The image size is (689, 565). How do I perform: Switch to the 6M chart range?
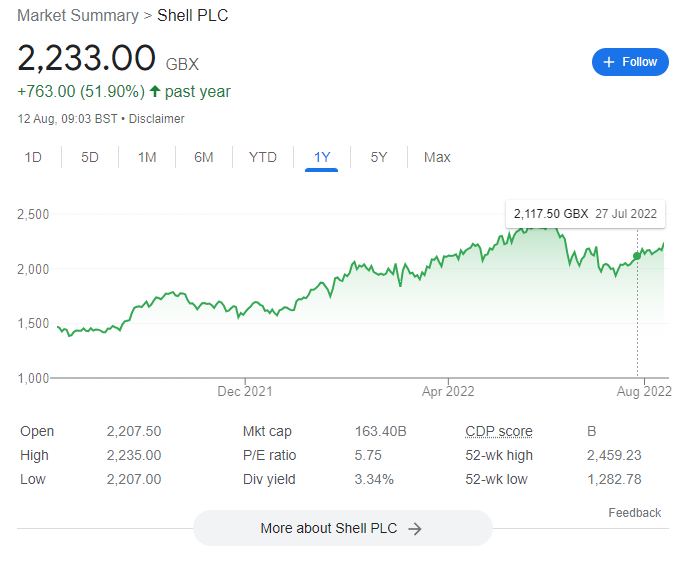pos(203,157)
